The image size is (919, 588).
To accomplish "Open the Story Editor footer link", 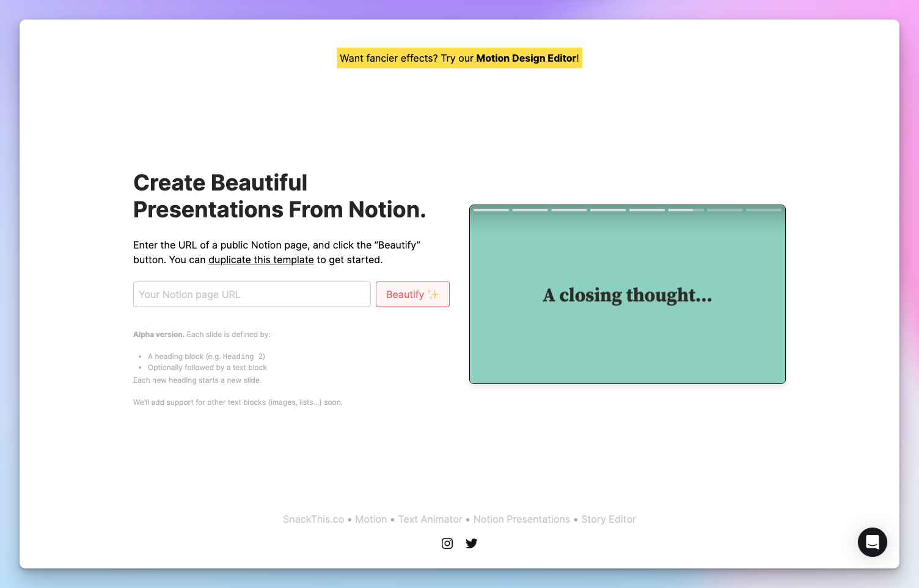I will pos(608,519).
